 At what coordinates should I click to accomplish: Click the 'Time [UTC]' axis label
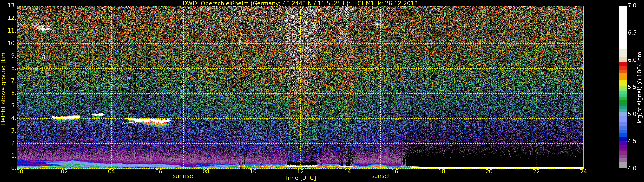click(x=300, y=178)
